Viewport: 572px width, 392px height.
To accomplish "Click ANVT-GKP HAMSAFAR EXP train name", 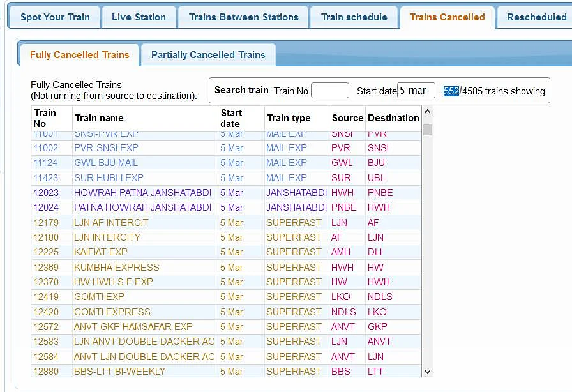I will point(133,327).
